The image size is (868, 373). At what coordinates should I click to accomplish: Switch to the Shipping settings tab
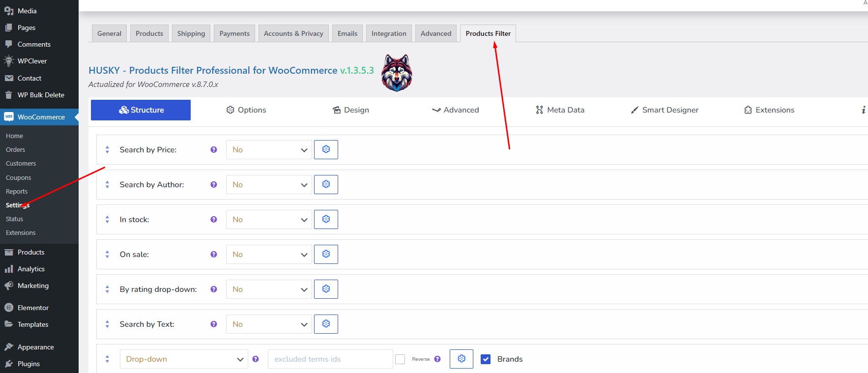191,33
